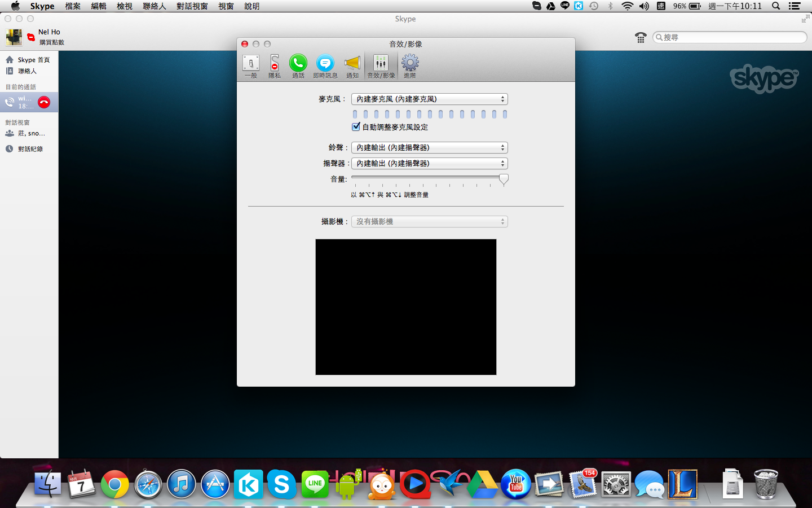Screen dimensions: 812x508
Task: Expand the 攝影機 camera dropdown
Action: [x=430, y=221]
